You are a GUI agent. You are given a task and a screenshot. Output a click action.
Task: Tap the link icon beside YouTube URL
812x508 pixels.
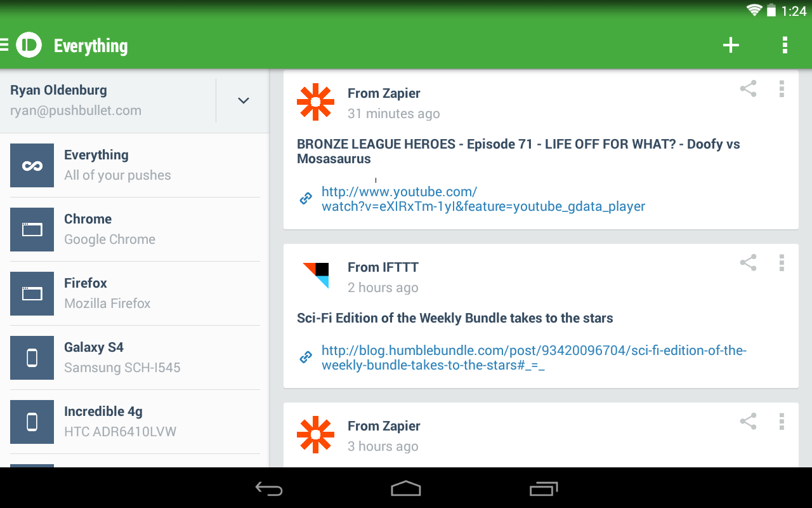pos(306,199)
